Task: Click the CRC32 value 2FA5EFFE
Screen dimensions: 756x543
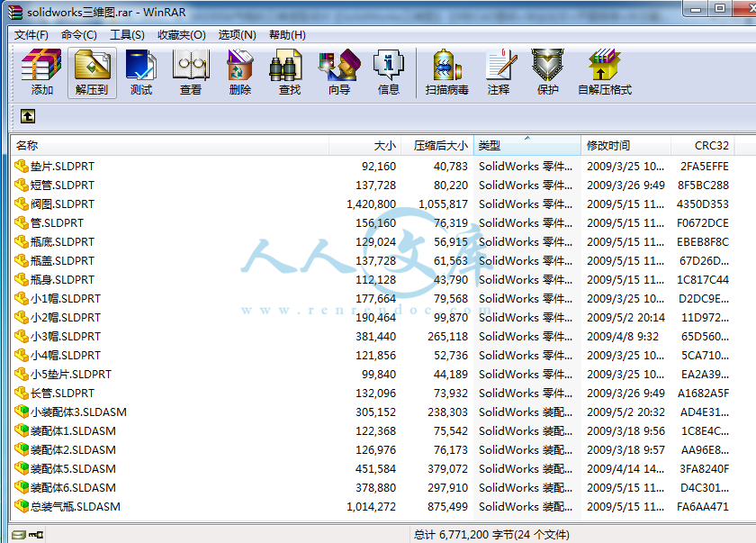Action: pyautogui.click(x=705, y=167)
